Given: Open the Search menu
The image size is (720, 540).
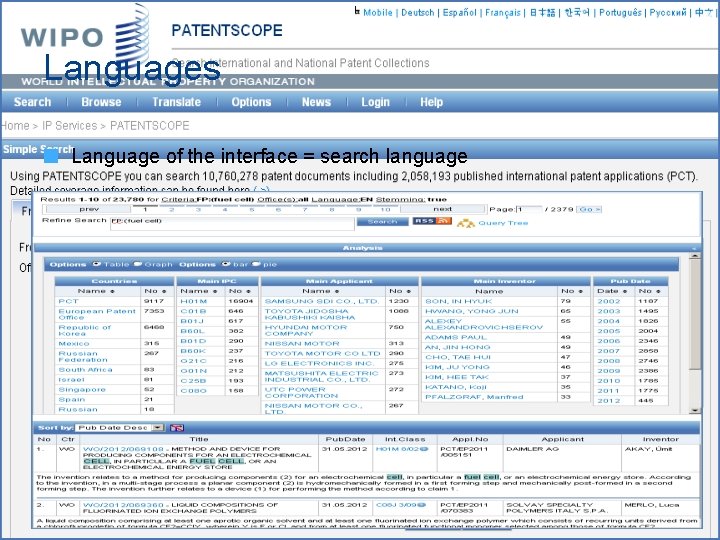Looking at the screenshot, I should pyautogui.click(x=32, y=102).
